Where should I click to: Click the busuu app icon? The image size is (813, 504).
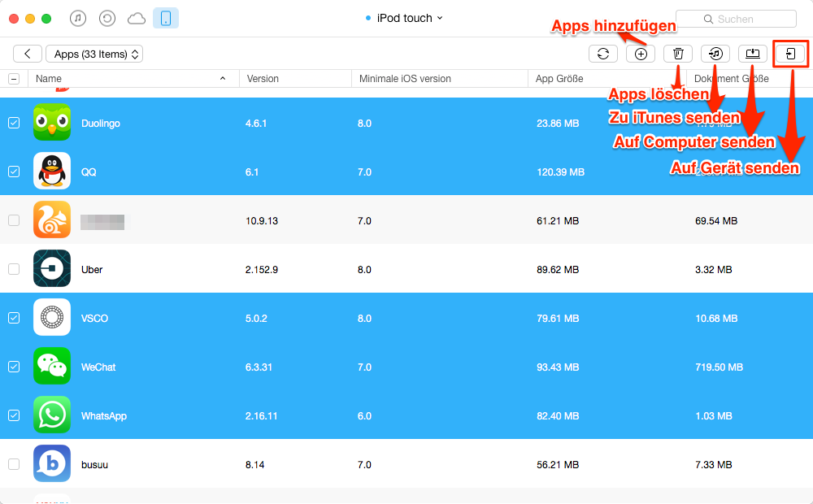(x=52, y=463)
